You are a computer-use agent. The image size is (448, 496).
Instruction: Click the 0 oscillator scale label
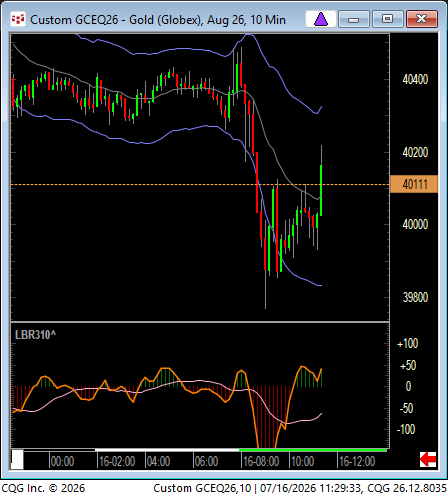[408, 387]
